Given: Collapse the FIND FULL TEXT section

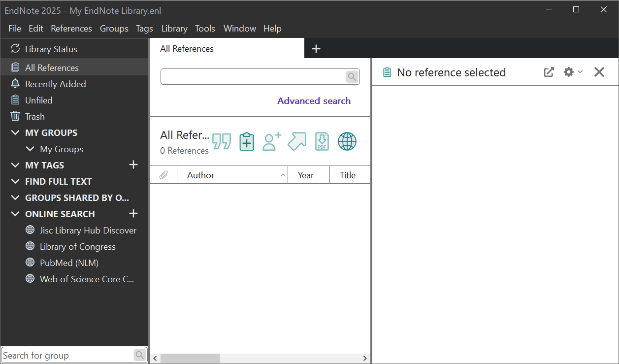Looking at the screenshot, I should (15, 181).
